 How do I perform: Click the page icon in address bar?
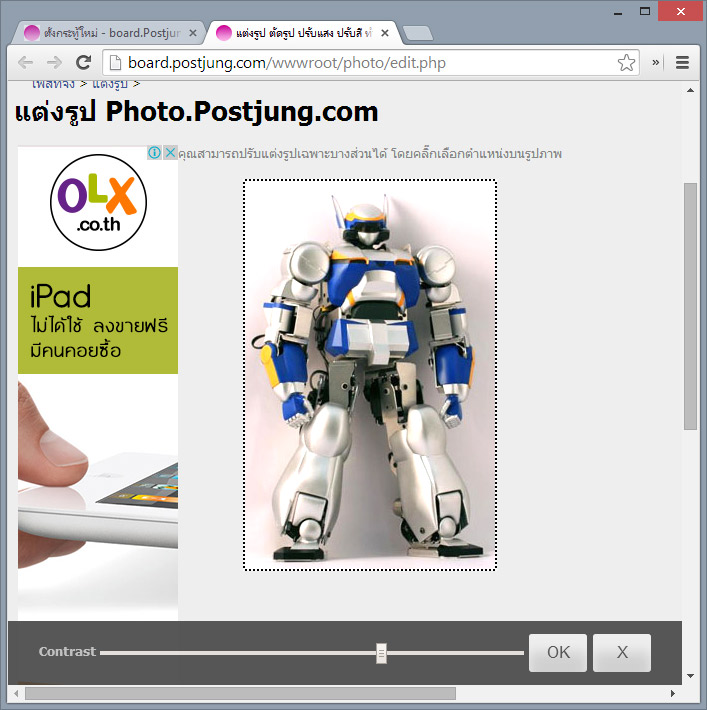click(113, 63)
